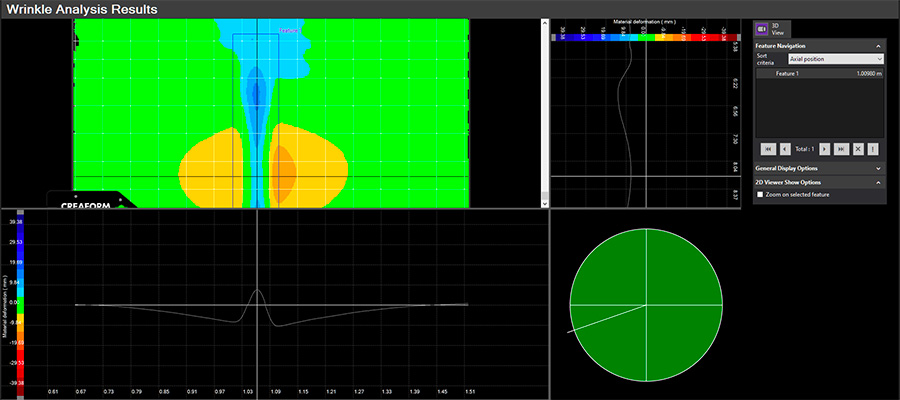Screen dimensions: 900x400
Task: Go to the next feature
Action: point(823,148)
